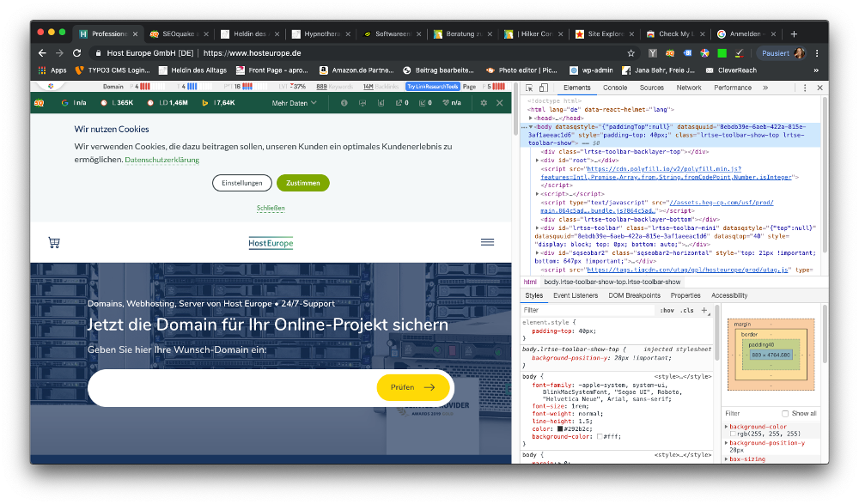The height and width of the screenshot is (504, 859).
Task: Click the shopping cart icon
Action: click(53, 243)
